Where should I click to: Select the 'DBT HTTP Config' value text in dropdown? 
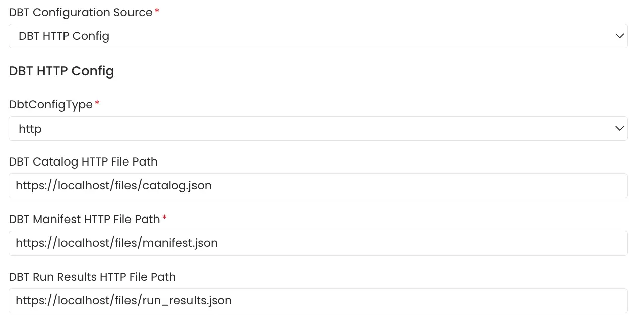click(64, 36)
